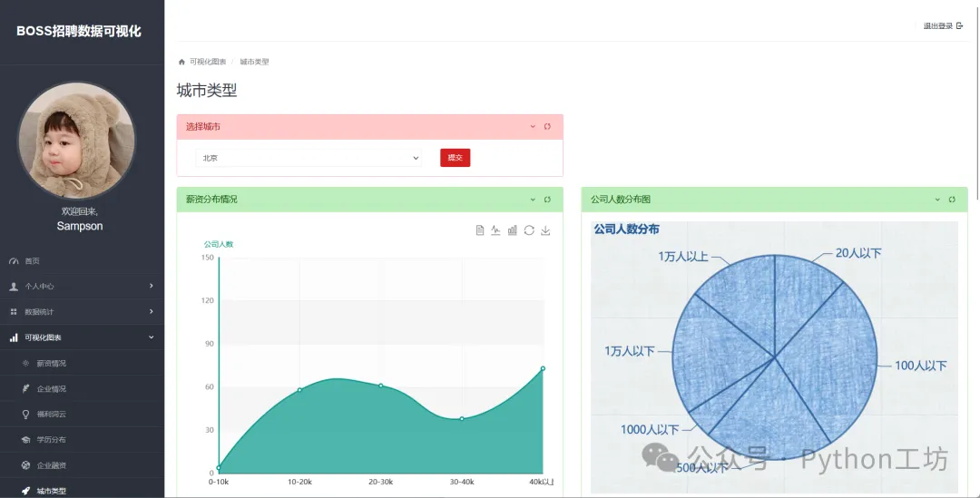Viewport: 980px width, 498px height.
Task: Click 城市类型 breadcrumb item
Action: pos(254,62)
